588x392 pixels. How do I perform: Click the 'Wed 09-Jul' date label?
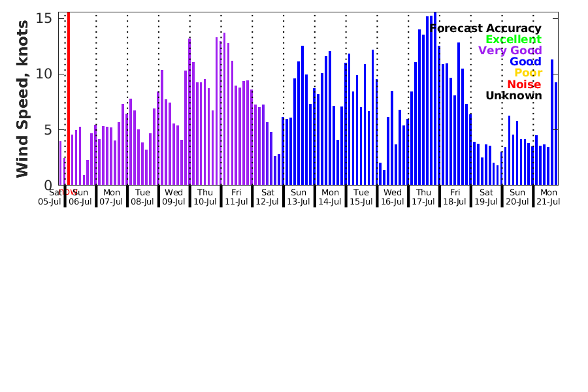tap(174, 197)
